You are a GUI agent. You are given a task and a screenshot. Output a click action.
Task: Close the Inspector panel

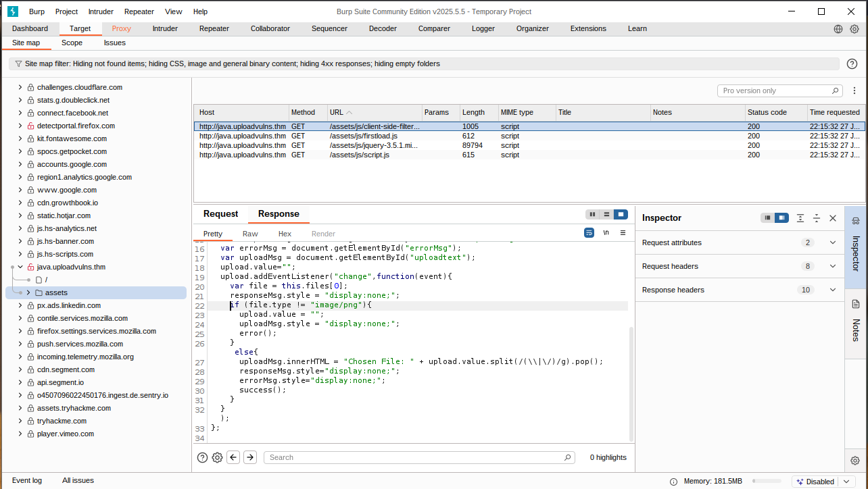(x=833, y=217)
